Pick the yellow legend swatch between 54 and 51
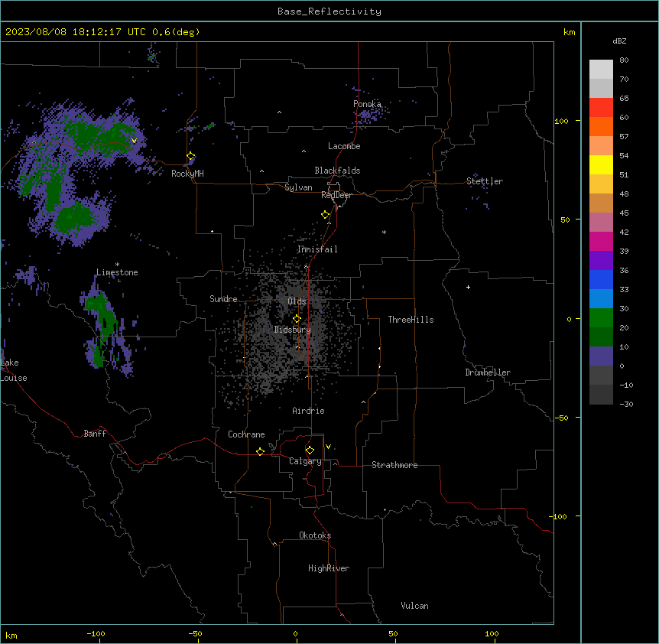The image size is (659, 644). pos(601,164)
